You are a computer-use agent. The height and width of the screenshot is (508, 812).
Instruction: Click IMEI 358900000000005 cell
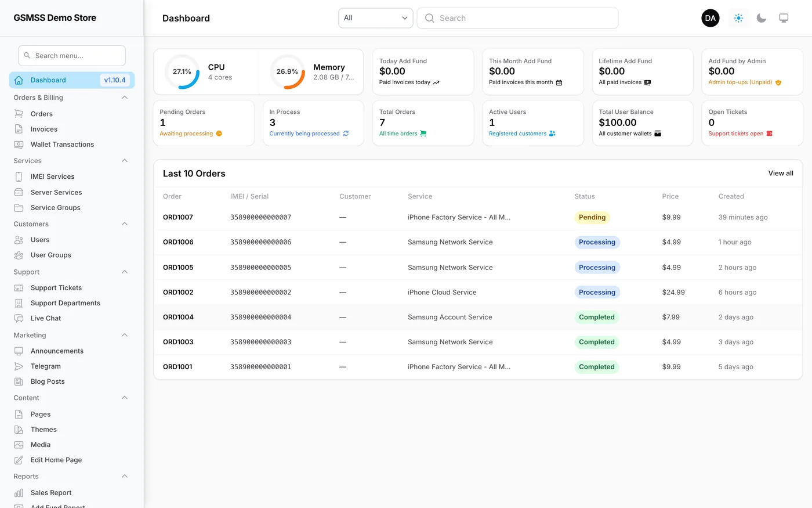point(260,268)
